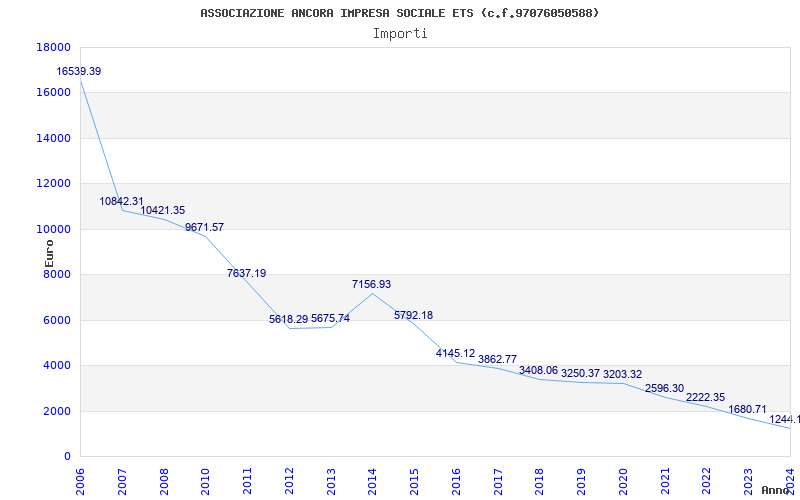
Task: Click the 10000 y-axis tick
Action: tap(53, 230)
